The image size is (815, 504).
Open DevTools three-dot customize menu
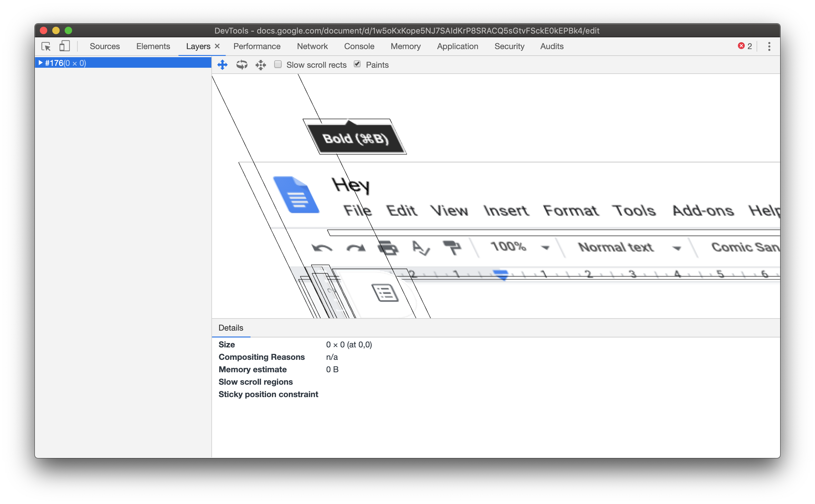[x=769, y=46]
